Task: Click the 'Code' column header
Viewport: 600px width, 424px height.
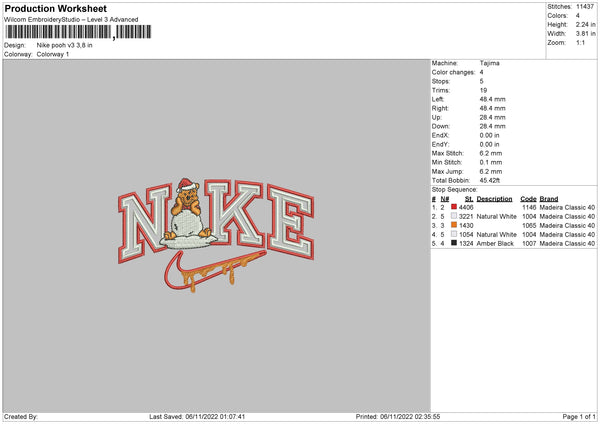Action: pos(528,199)
